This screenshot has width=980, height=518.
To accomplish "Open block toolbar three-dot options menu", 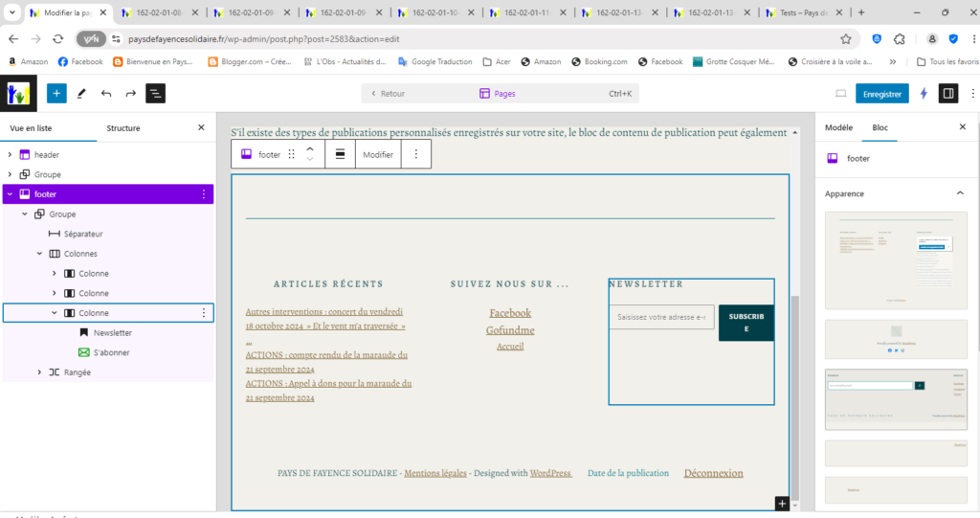I will (415, 154).
